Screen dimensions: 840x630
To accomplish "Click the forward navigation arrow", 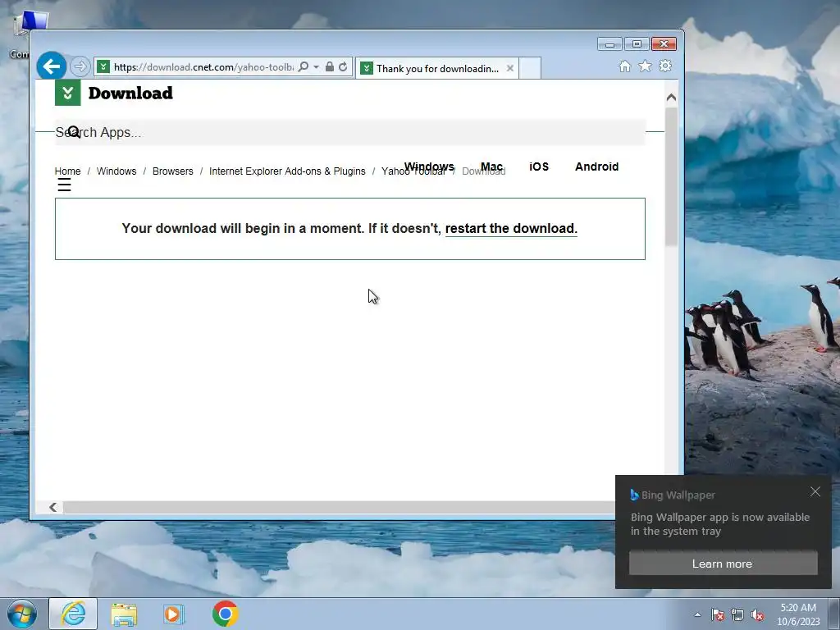I will 80,66.
